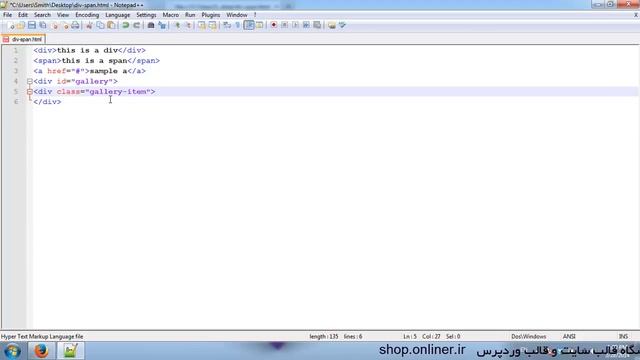Click the Print toolbar icon

(75, 25)
